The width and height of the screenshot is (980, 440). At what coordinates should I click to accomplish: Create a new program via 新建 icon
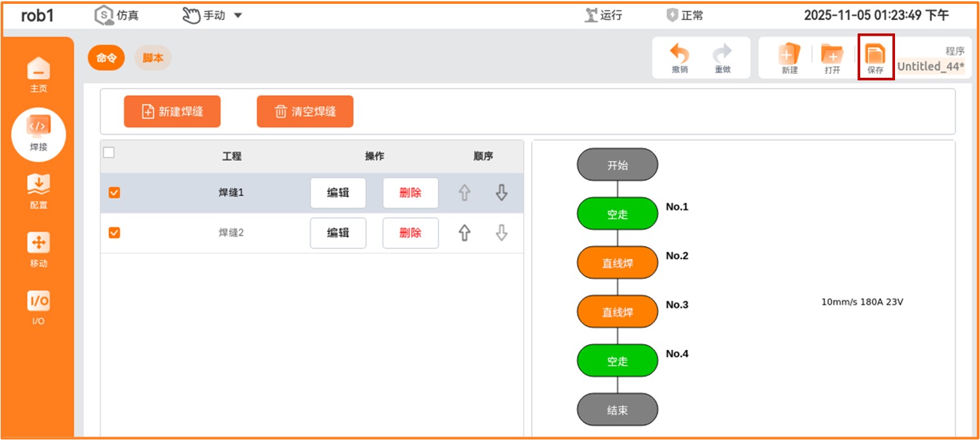(x=789, y=57)
